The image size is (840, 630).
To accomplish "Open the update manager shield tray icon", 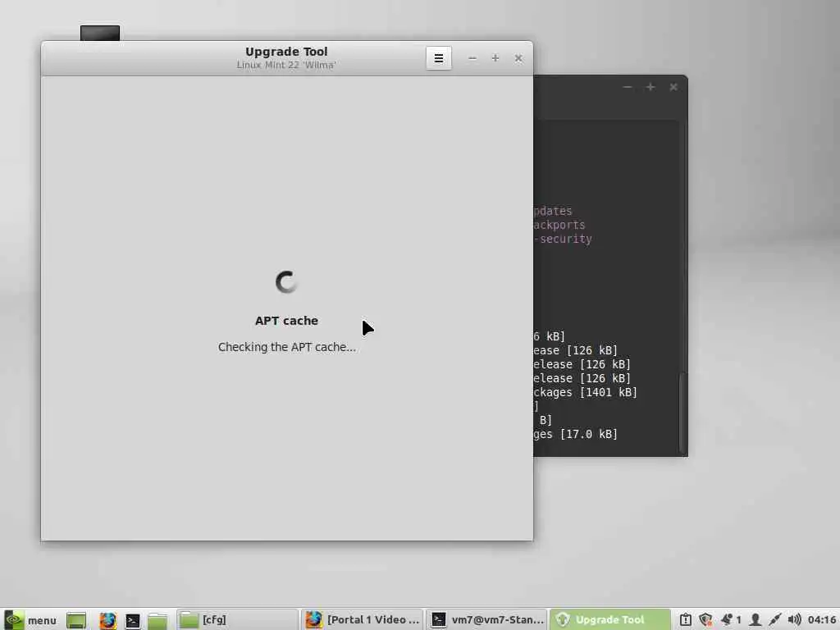I will [x=705, y=620].
